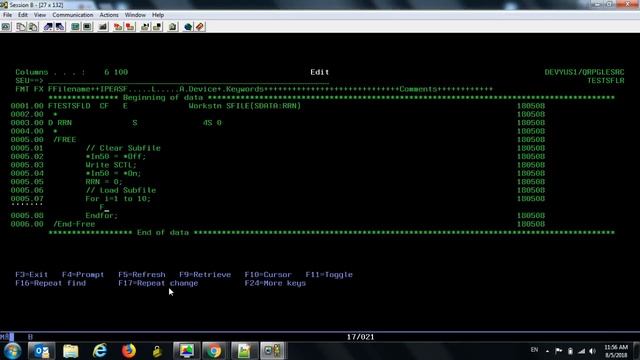The image size is (640, 360).
Task: Click the Print Screen toolbar icon
Action: tap(6, 27)
